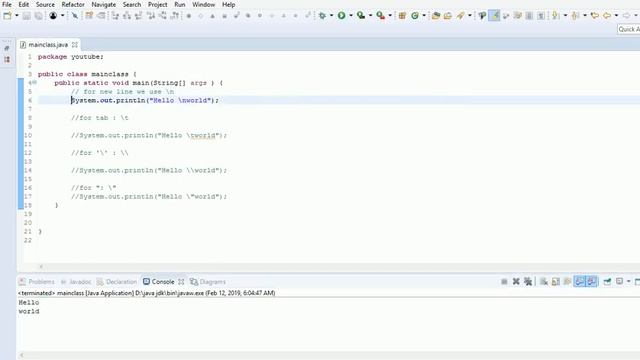Click the Pin Console icon
640x360 pixels.
tap(607, 282)
